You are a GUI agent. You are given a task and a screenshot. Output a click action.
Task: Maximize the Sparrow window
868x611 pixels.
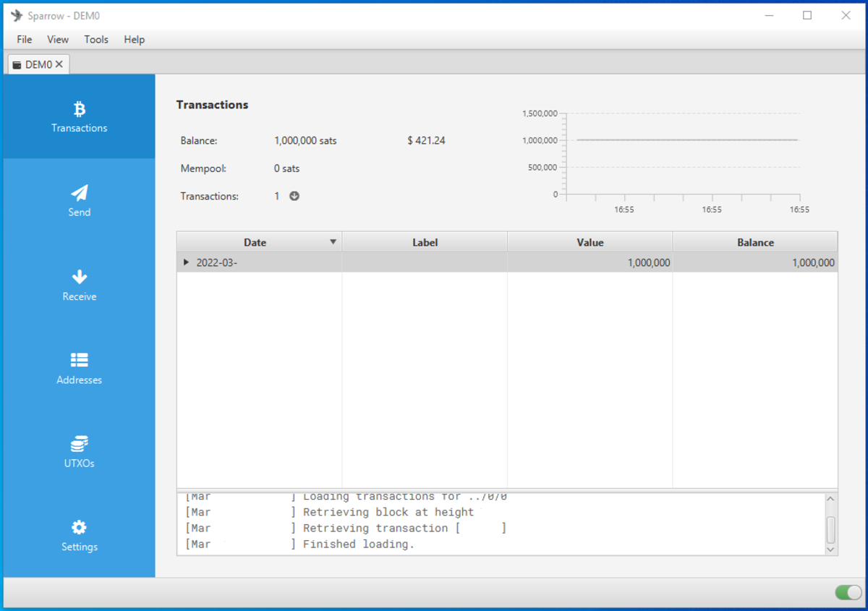[807, 15]
